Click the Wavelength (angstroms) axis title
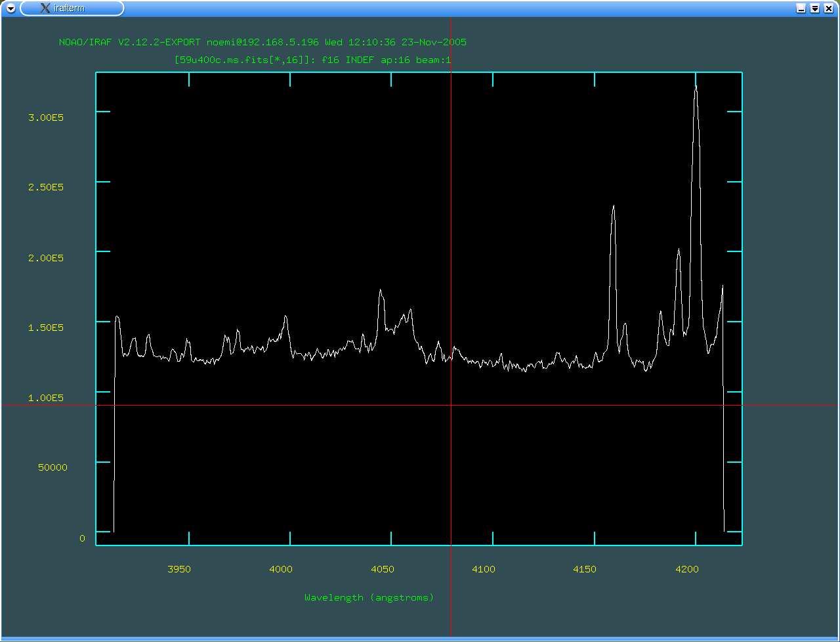 click(x=369, y=597)
